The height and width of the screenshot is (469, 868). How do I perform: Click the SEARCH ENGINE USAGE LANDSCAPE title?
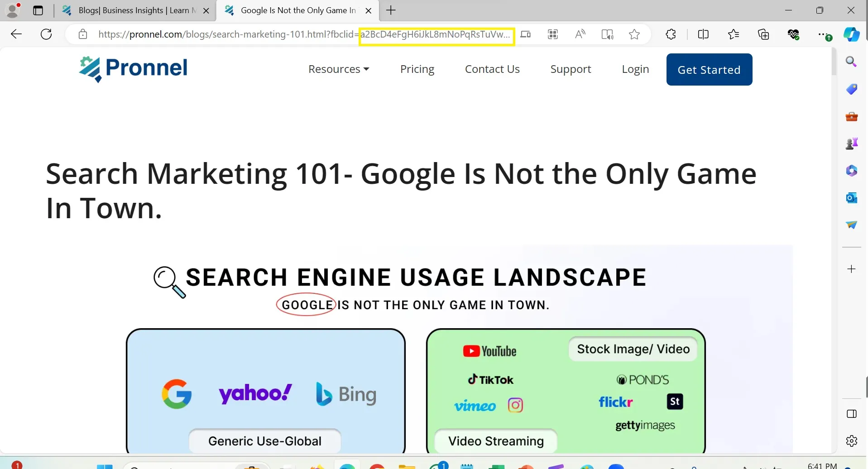(x=416, y=277)
